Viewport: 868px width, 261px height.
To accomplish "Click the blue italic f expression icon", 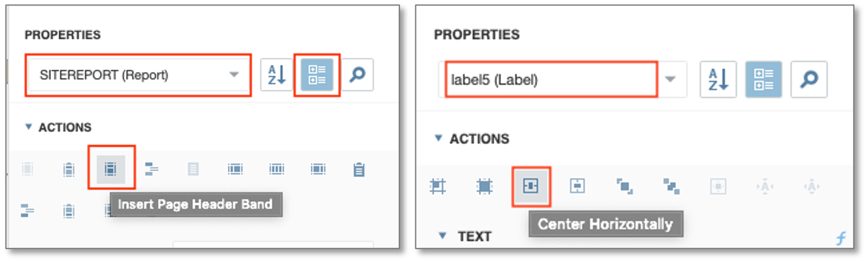I will [841, 238].
